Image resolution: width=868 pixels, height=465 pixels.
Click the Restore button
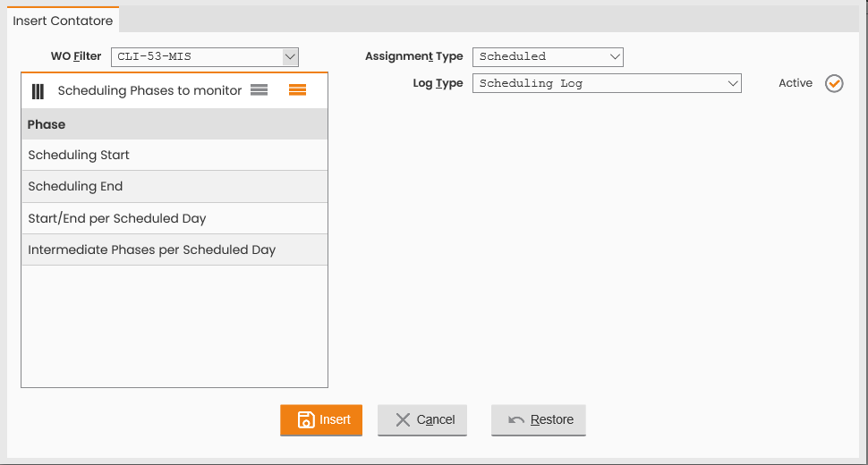[x=539, y=420]
